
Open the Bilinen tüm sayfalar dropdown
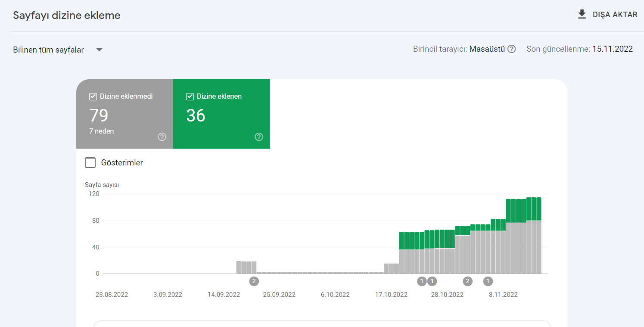(58, 50)
